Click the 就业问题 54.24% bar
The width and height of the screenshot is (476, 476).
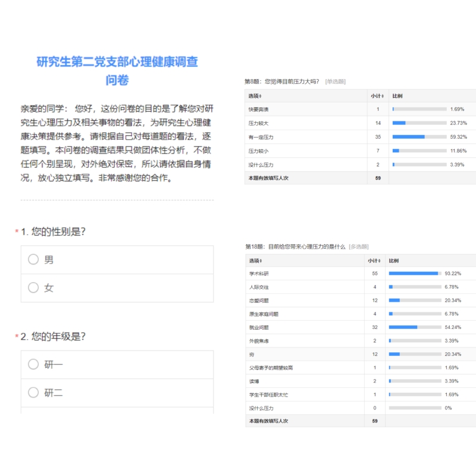415,327
